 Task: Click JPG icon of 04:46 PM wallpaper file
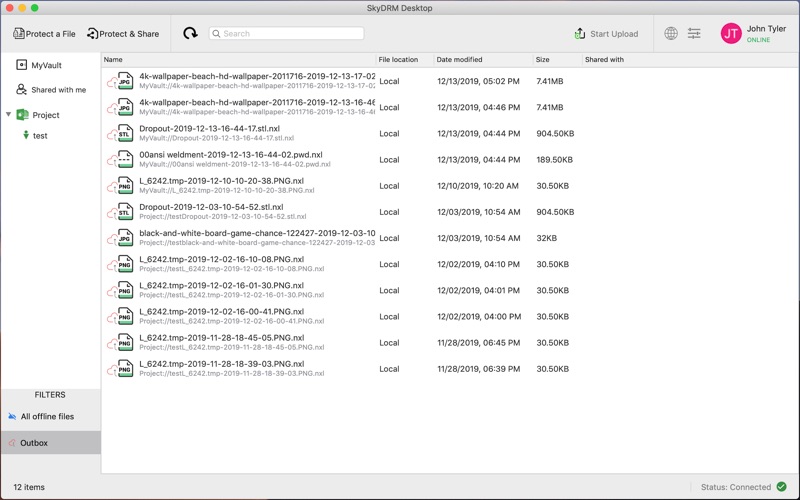click(x=125, y=107)
